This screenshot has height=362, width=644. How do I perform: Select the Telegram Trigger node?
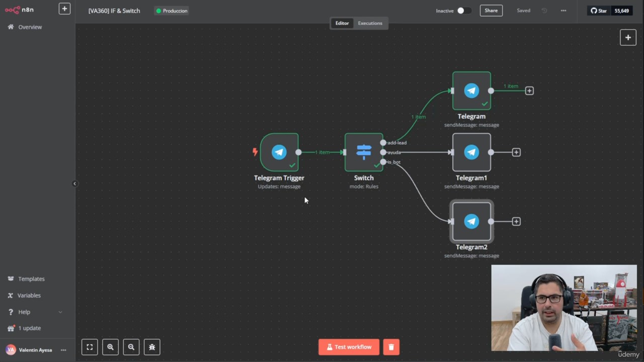pos(279,152)
